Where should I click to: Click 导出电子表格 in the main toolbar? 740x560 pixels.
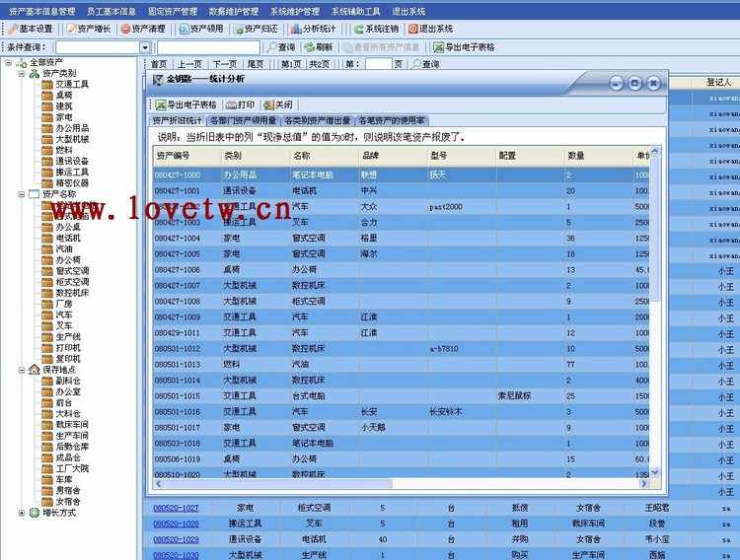coord(464,47)
